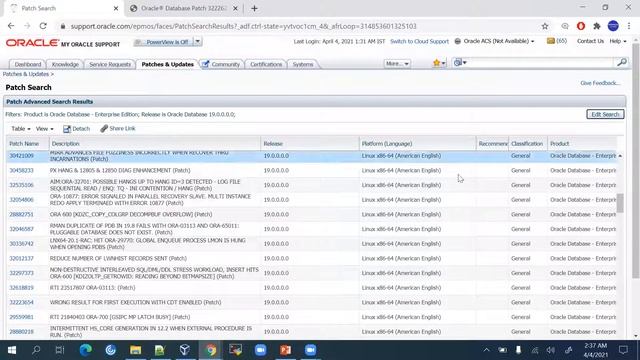
Task: Open patch 32535106 link
Action: click(21, 185)
